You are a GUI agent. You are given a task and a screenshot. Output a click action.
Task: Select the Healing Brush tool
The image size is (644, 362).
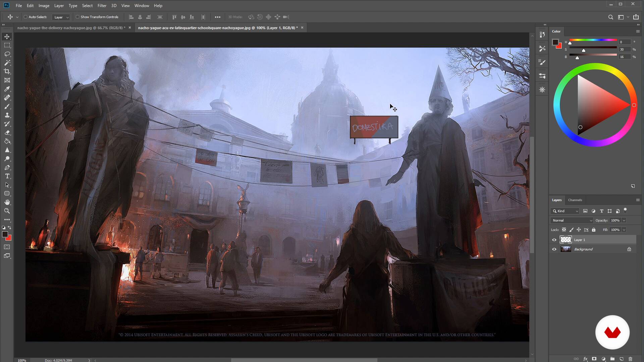tap(7, 98)
